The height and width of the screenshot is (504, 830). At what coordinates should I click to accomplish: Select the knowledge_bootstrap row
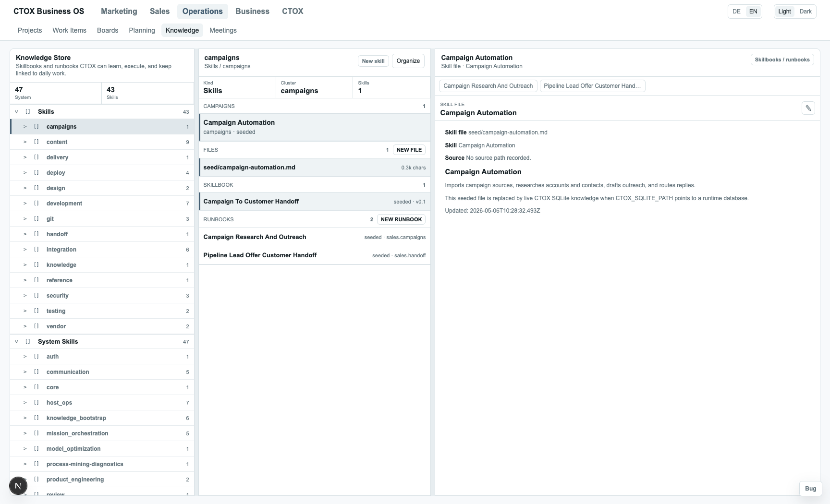(102, 418)
